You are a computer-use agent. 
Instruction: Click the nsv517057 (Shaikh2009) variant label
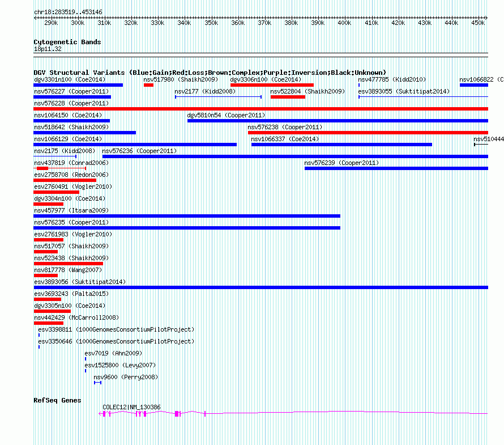72,246
